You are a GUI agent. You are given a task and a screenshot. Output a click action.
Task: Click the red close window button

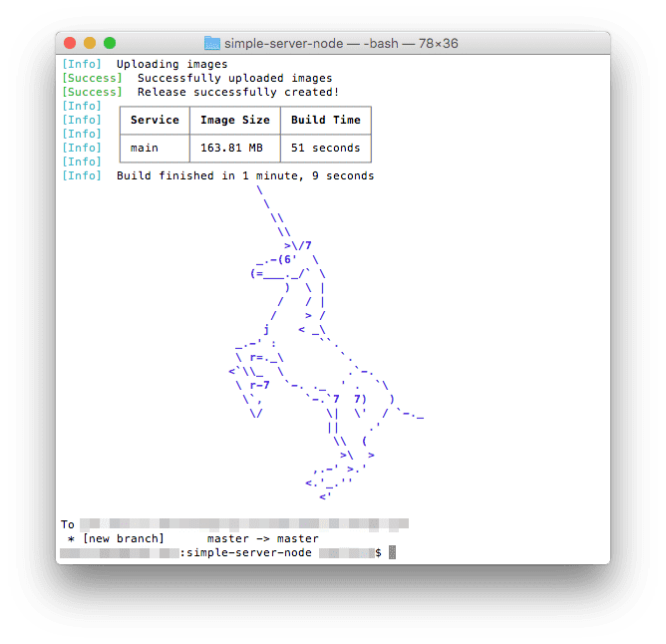pos(70,43)
